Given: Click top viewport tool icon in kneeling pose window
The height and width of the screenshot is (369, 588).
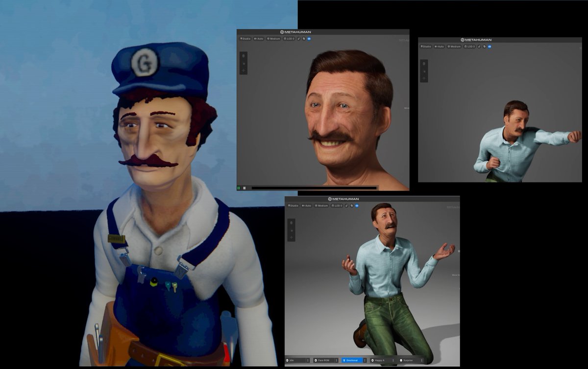Looking at the screenshot, I should tap(292, 223).
